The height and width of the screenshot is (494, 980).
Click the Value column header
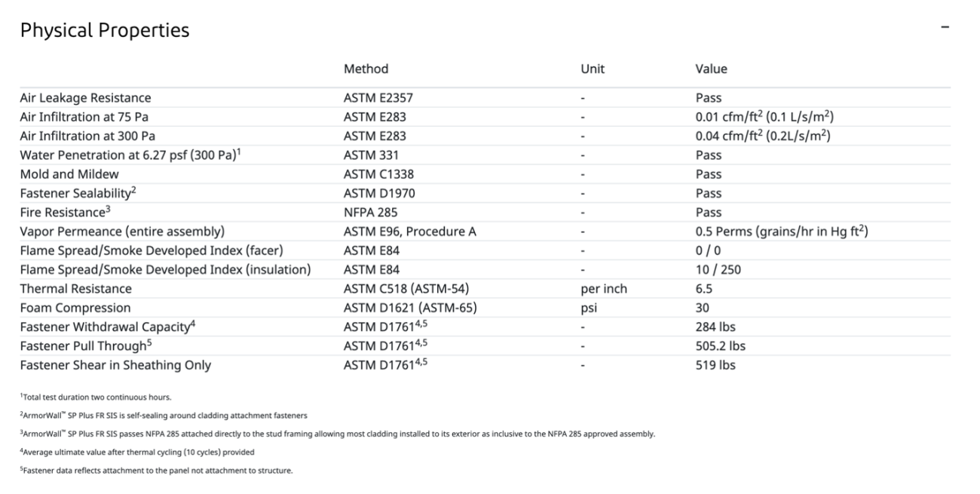click(x=711, y=69)
